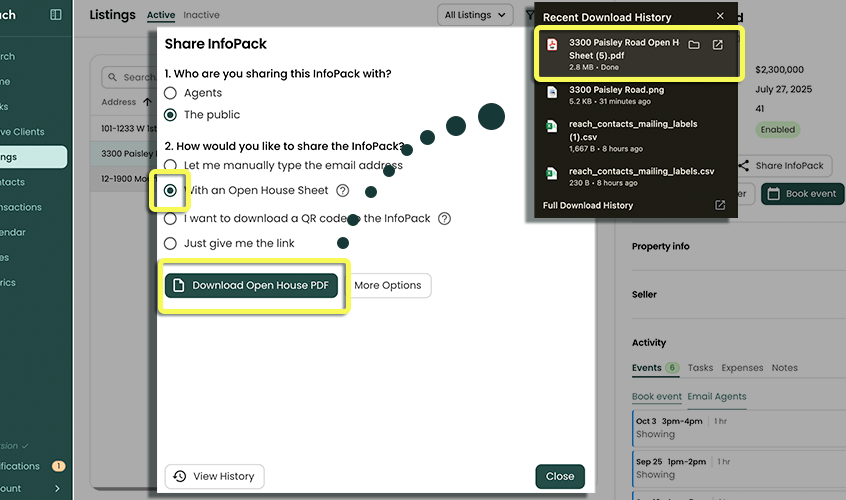Open the All Listings dropdown
Screen dimensions: 846x500
coord(475,15)
